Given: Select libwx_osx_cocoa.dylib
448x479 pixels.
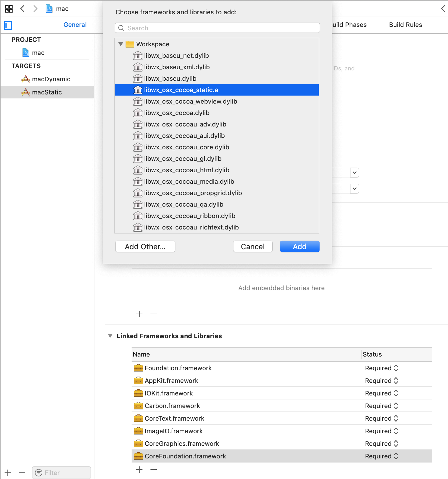Looking at the screenshot, I should click(x=217, y=113).
